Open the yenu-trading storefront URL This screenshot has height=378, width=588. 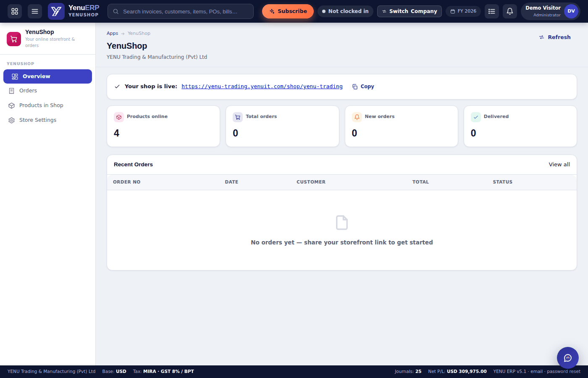pos(262,87)
